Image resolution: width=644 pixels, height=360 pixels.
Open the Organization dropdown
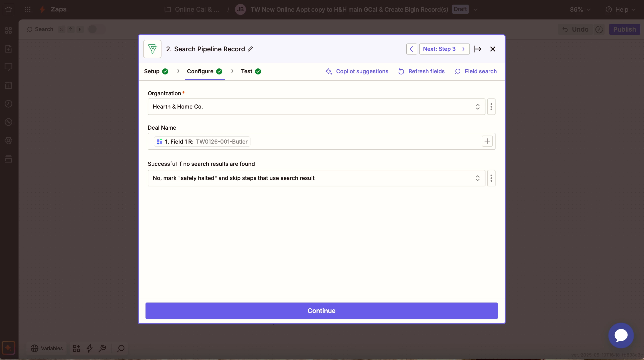(316, 106)
